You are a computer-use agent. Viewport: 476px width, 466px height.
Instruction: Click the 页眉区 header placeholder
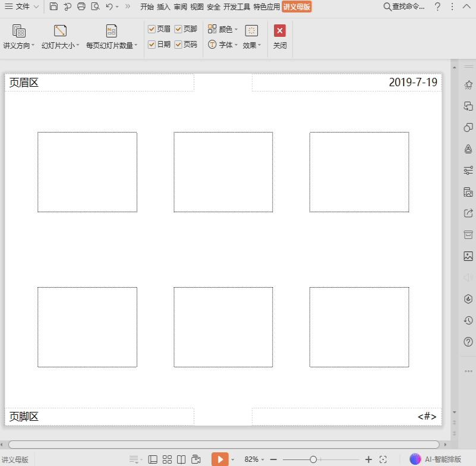click(99, 83)
